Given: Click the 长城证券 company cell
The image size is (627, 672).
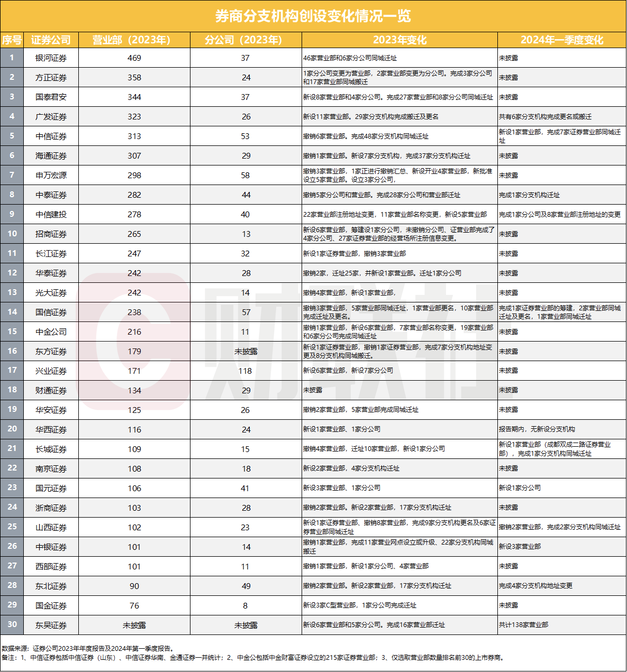Looking at the screenshot, I should tap(51, 449).
